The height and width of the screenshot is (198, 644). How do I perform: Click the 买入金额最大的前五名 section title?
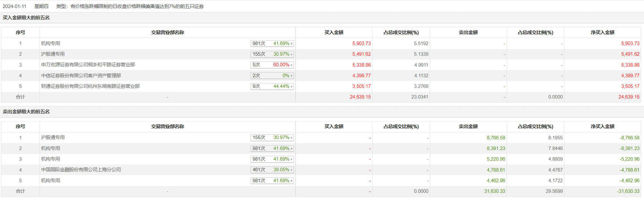26,18
